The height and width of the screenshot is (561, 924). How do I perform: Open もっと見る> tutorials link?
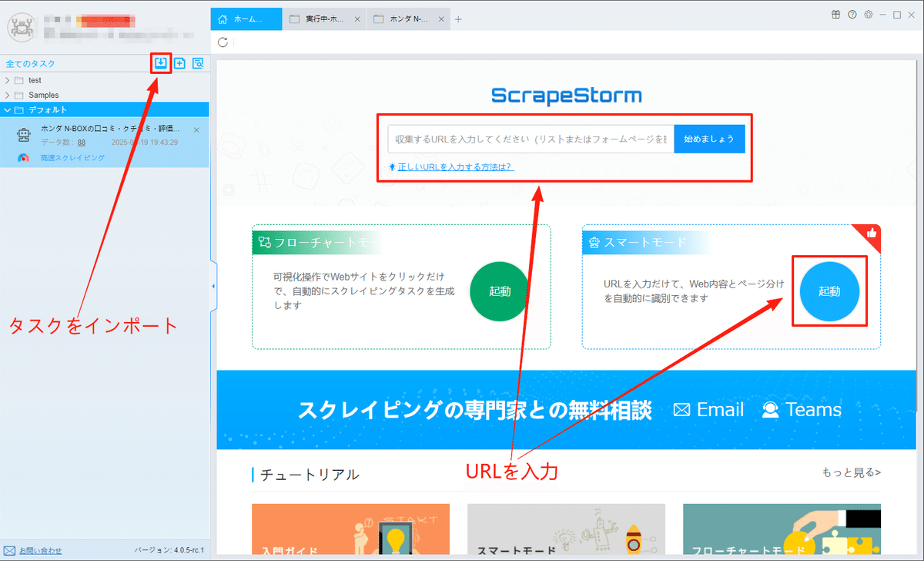coord(851,473)
